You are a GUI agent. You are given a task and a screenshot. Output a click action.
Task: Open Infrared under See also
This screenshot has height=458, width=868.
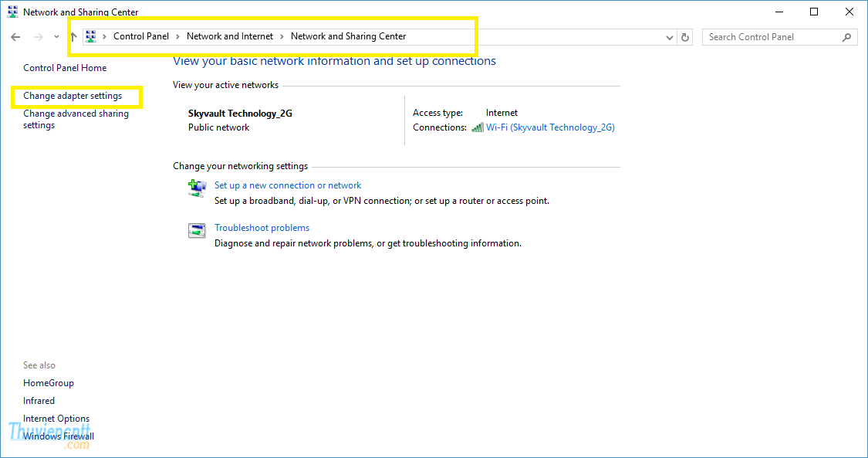[x=39, y=400]
